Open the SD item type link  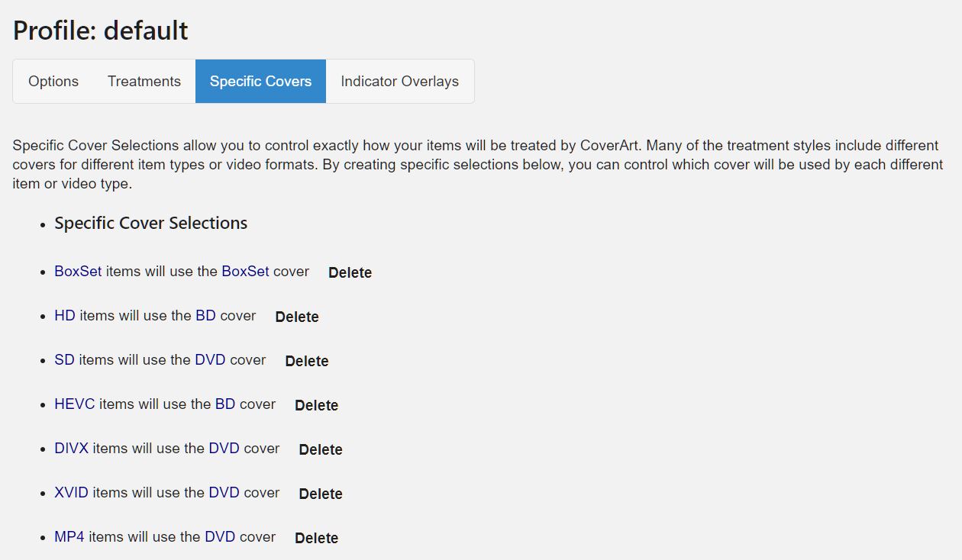64,359
